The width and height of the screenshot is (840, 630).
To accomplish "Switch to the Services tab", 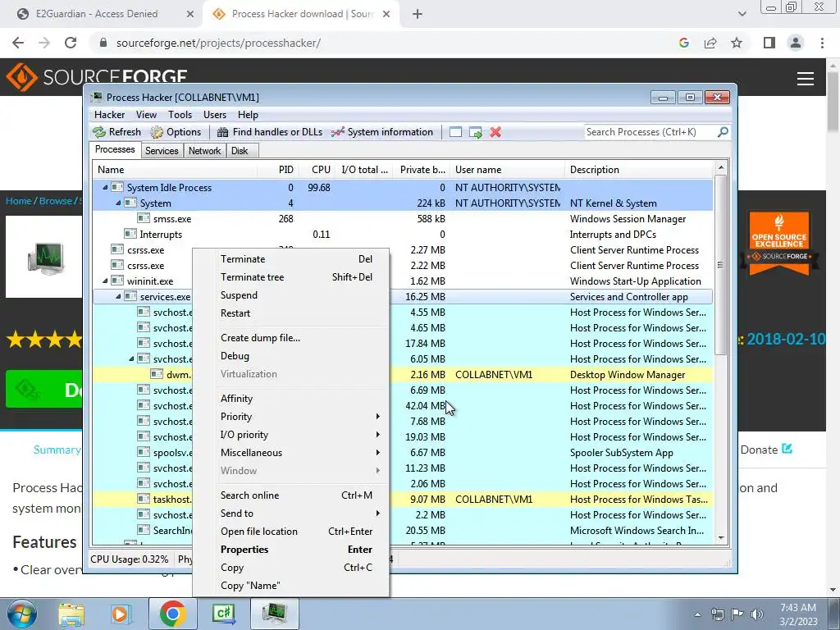I will [162, 151].
